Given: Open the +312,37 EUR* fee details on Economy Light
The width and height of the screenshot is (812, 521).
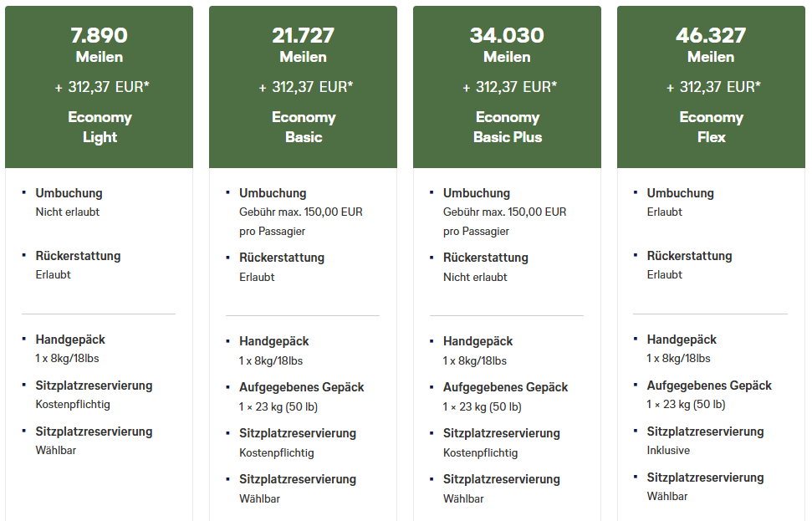Looking at the screenshot, I should (x=99, y=85).
